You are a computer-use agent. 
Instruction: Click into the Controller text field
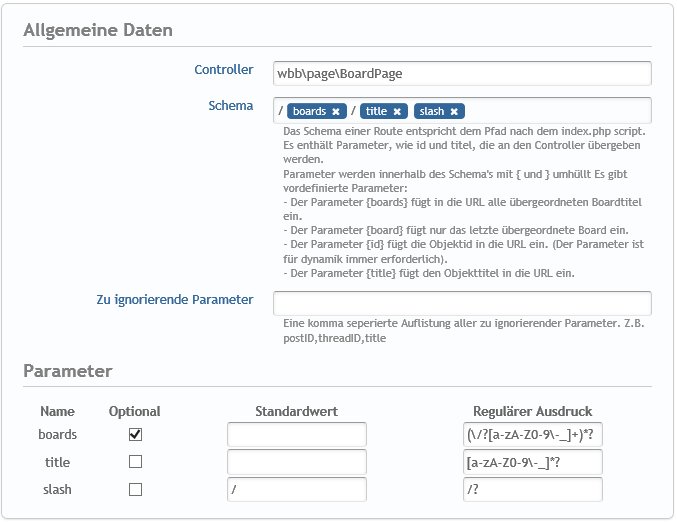point(462,73)
